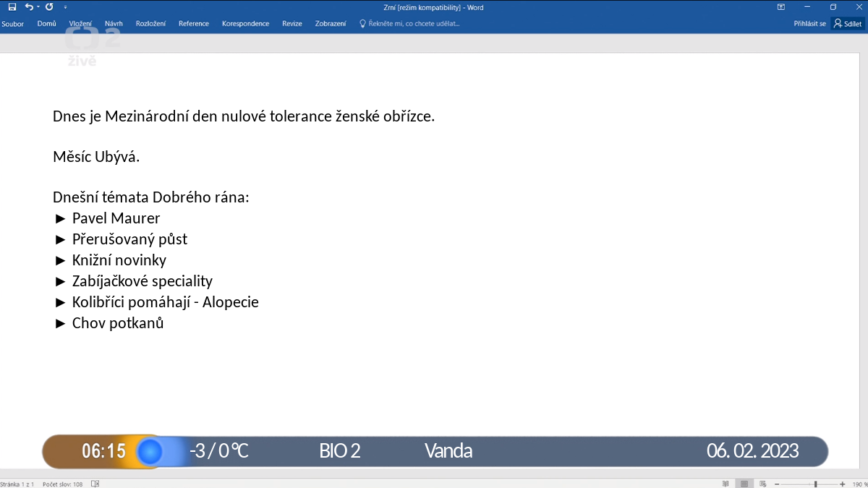Click the 'Knižní novinky' list item
The height and width of the screenshot is (488, 868).
click(x=119, y=260)
